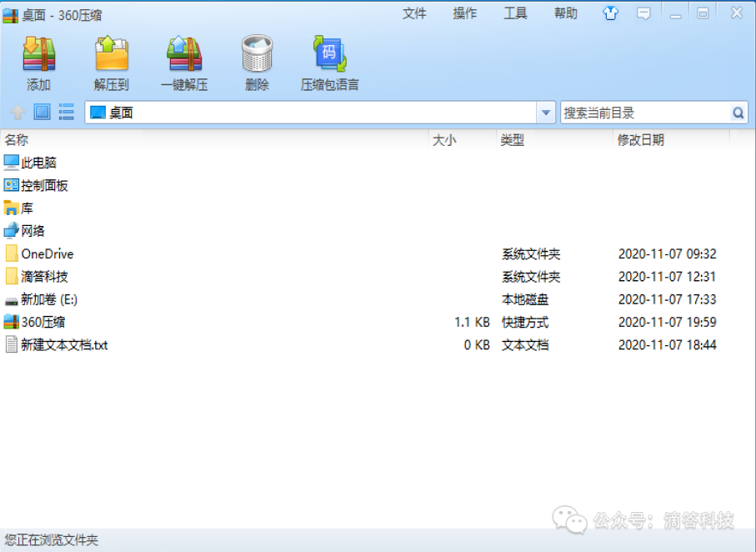The image size is (756, 552).
Task: Select the 滴答科技 name text
Action: [44, 277]
